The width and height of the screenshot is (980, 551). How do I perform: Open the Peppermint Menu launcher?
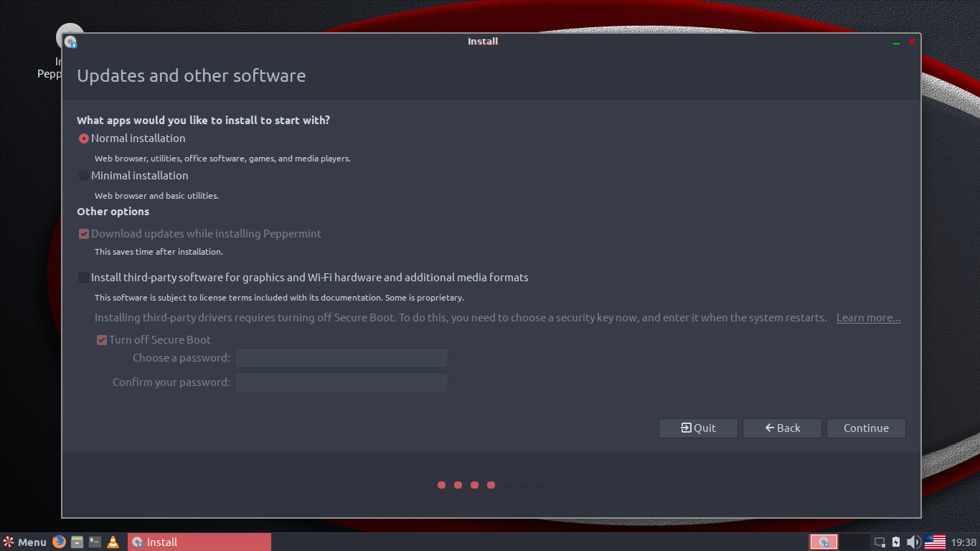pyautogui.click(x=24, y=542)
